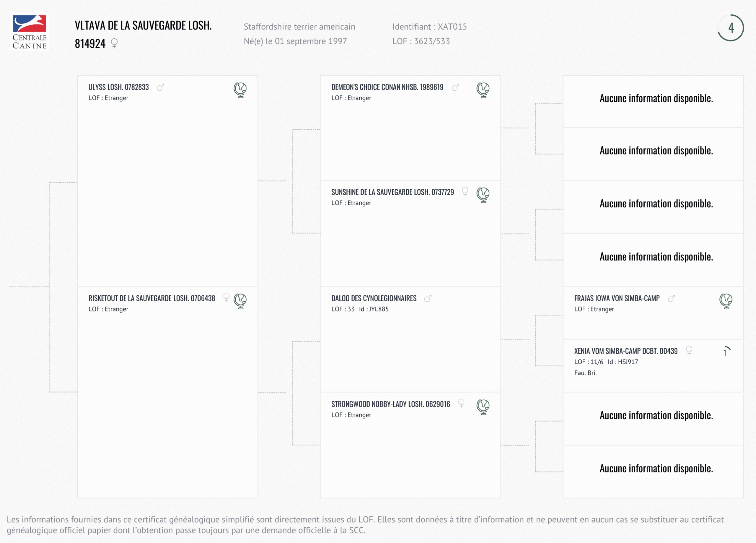Open DEMEON'S CHOICE CONAN NHSB. 1989619 entry
This screenshot has height=543, width=756.
[x=387, y=87]
